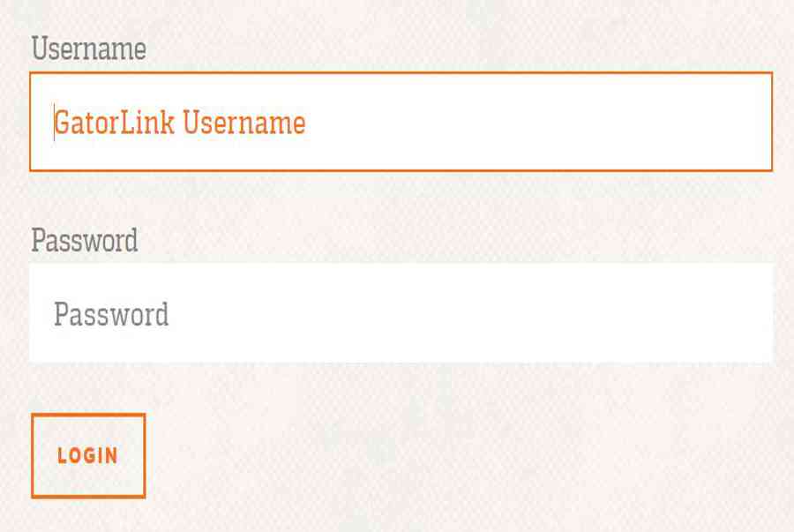Click the word 'GatorLink' in the username field
Viewport: 794px width, 532px height.
[x=115, y=123]
